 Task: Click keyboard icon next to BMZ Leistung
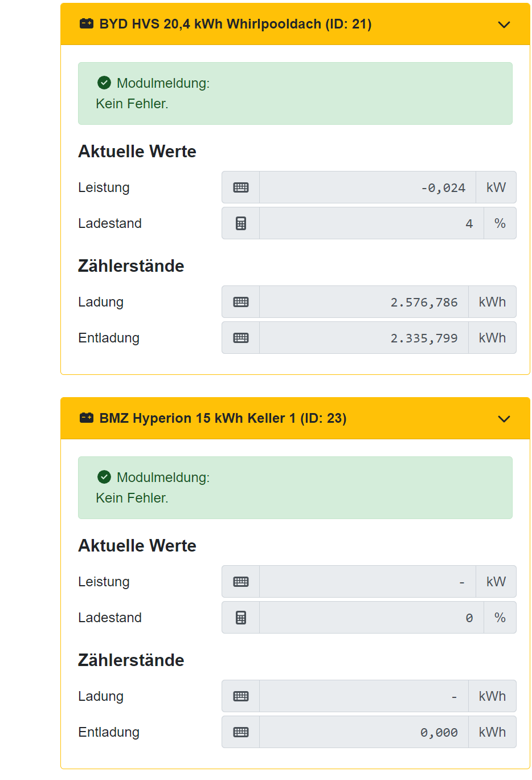click(x=241, y=582)
